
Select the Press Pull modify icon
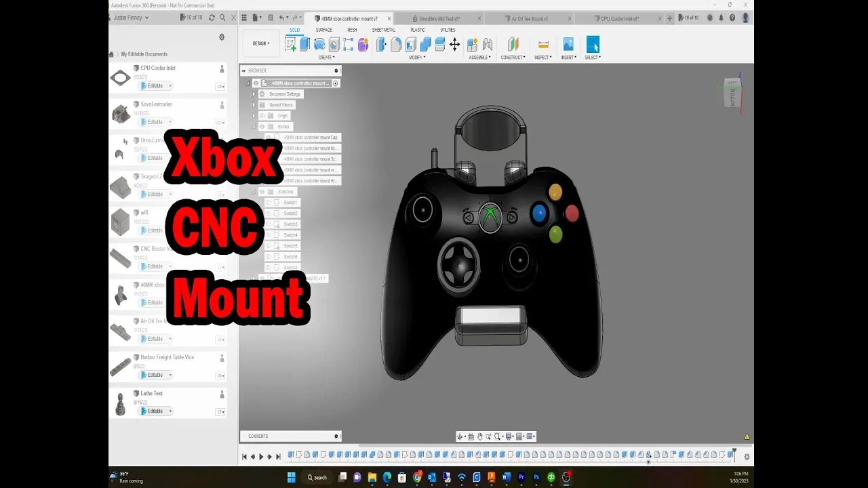tap(381, 45)
